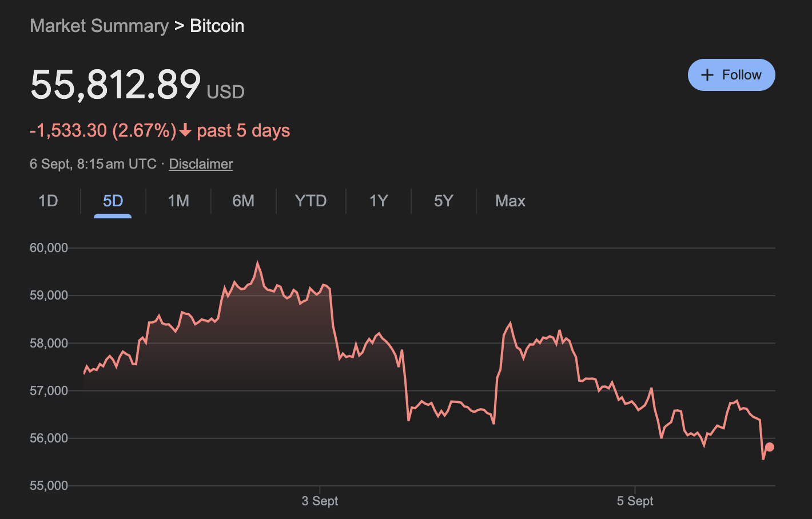The width and height of the screenshot is (812, 519).
Task: Click the 5 Sept date axis label
Action: click(635, 501)
